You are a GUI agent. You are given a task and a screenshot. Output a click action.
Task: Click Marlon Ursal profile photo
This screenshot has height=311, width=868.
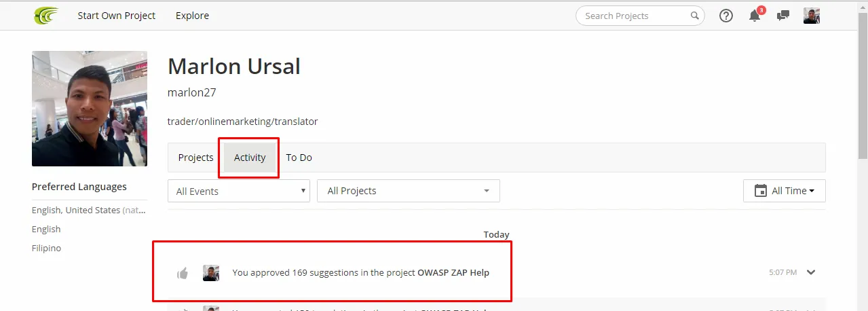point(90,109)
